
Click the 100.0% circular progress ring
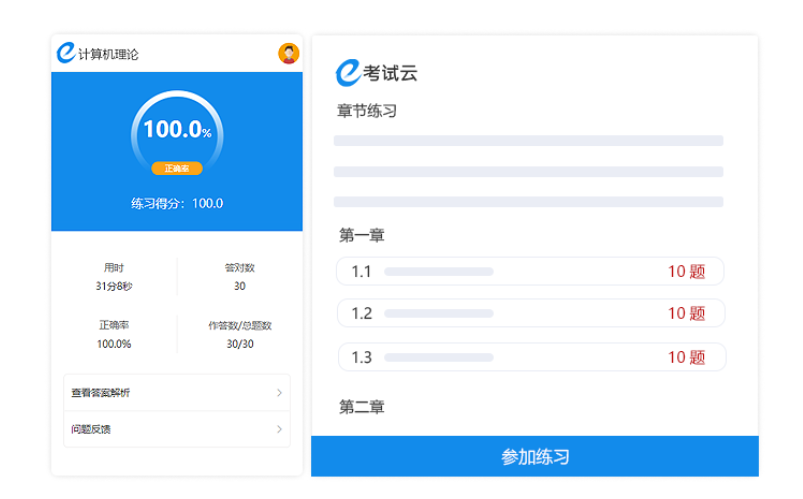[177, 131]
